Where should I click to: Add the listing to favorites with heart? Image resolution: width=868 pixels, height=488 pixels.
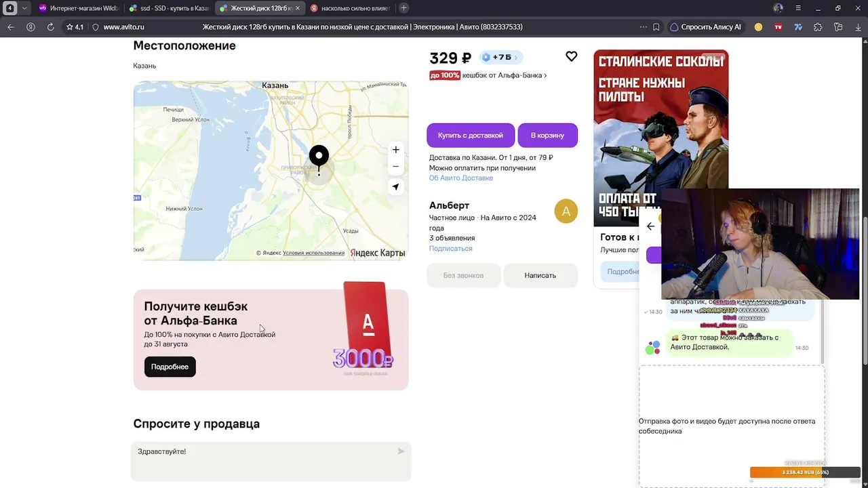click(x=572, y=57)
